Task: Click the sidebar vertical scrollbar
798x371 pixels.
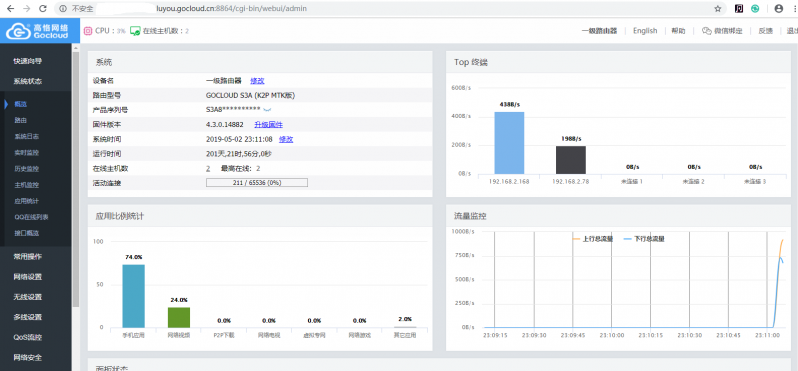Action: pyautogui.click(x=76, y=178)
